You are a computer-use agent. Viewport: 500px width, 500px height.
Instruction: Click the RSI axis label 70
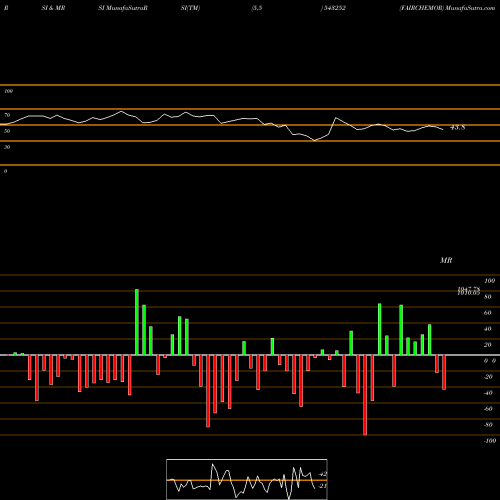7,115
